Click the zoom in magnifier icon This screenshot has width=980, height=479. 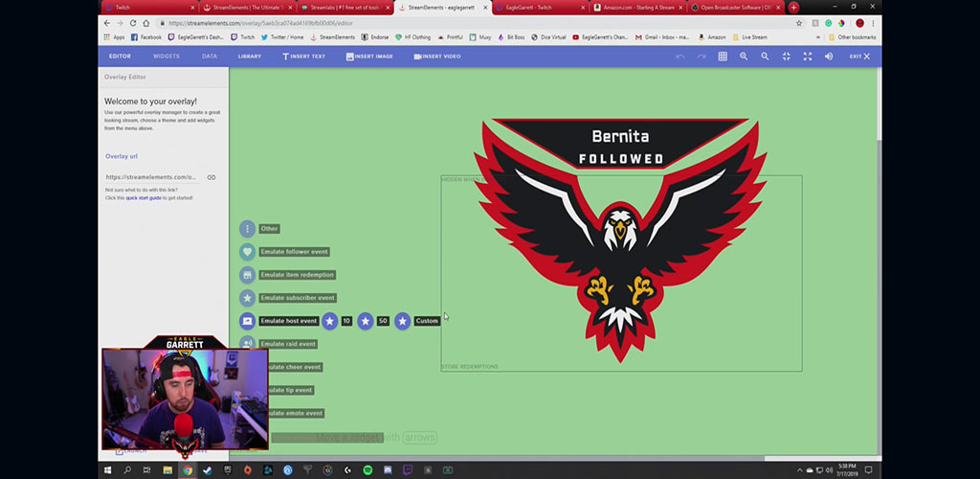point(744,57)
